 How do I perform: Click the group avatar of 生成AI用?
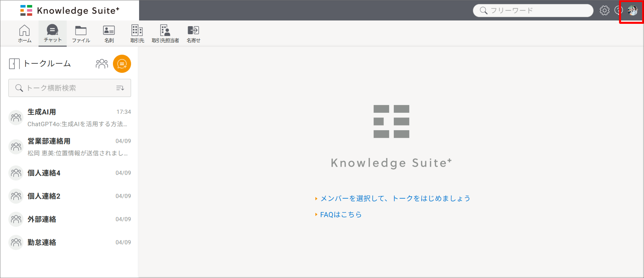tap(16, 118)
